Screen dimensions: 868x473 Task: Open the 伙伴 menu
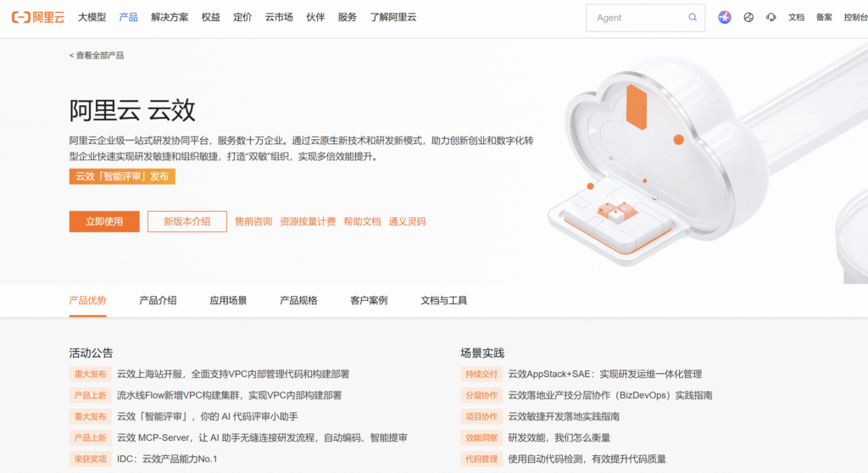(x=315, y=17)
